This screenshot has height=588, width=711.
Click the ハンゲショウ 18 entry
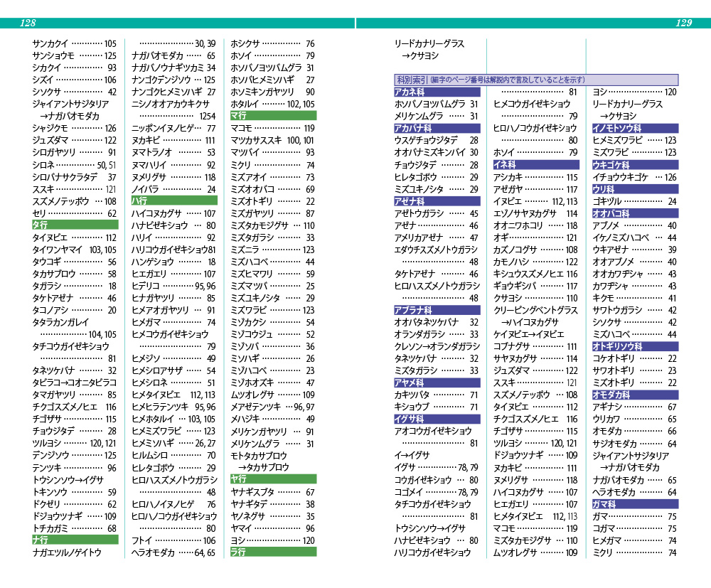click(173, 262)
